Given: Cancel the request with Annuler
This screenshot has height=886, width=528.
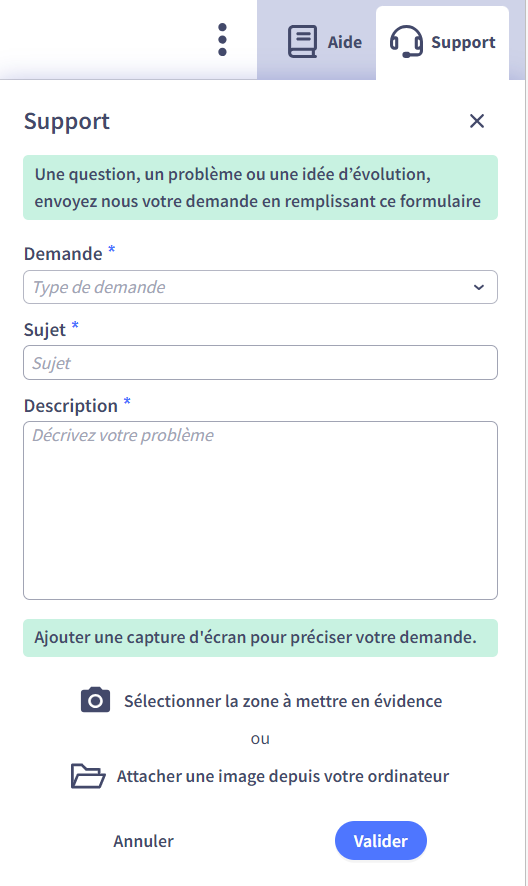Looking at the screenshot, I should 144,841.
